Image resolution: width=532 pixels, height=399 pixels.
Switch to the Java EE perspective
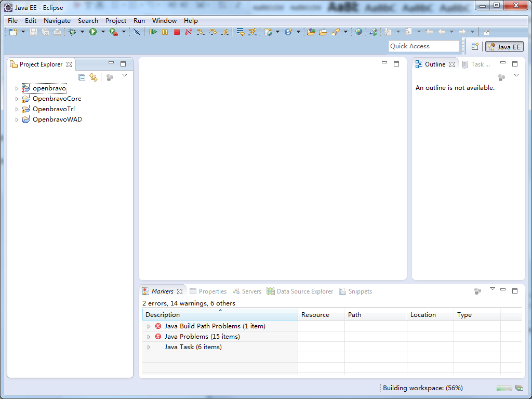coord(504,46)
